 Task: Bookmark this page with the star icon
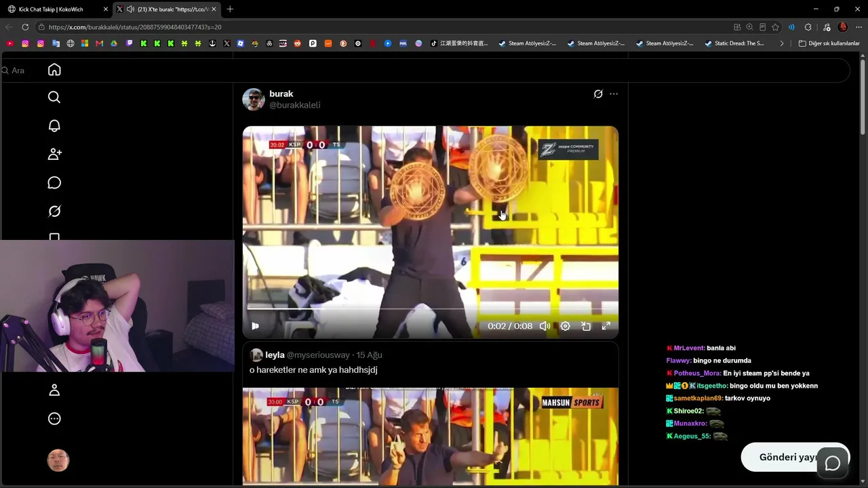[775, 27]
